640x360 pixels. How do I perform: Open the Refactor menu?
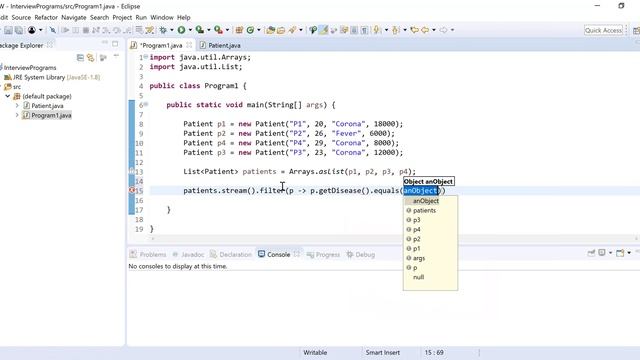pos(46,18)
